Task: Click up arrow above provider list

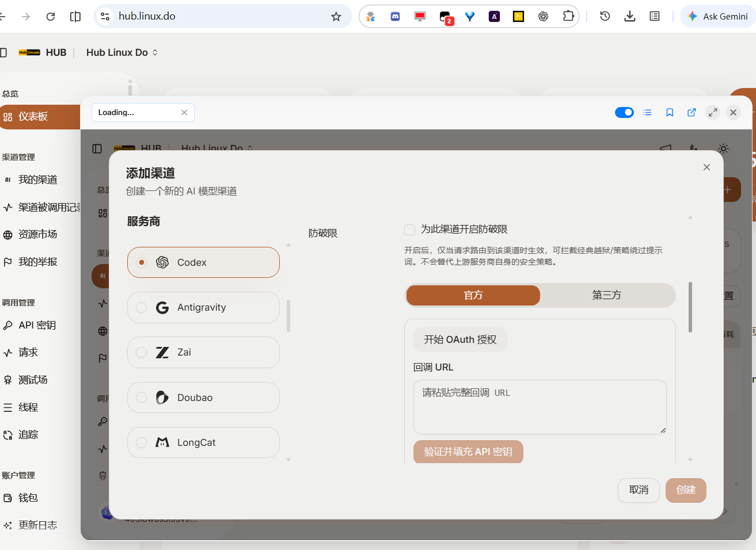Action: [x=288, y=245]
